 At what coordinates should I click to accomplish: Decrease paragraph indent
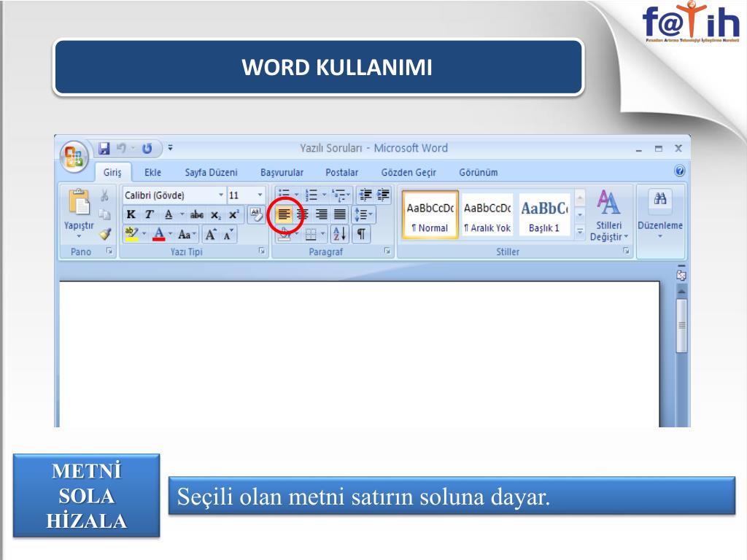tap(366, 194)
